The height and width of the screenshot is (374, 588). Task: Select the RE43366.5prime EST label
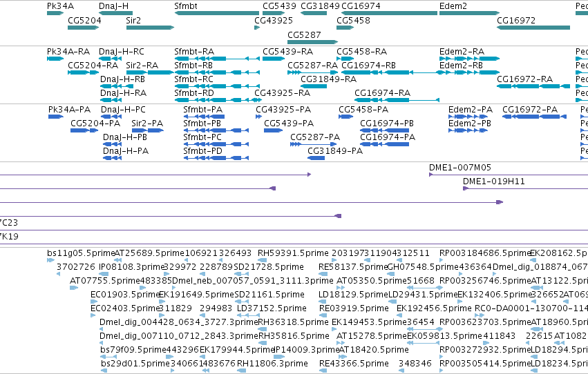click(354, 364)
